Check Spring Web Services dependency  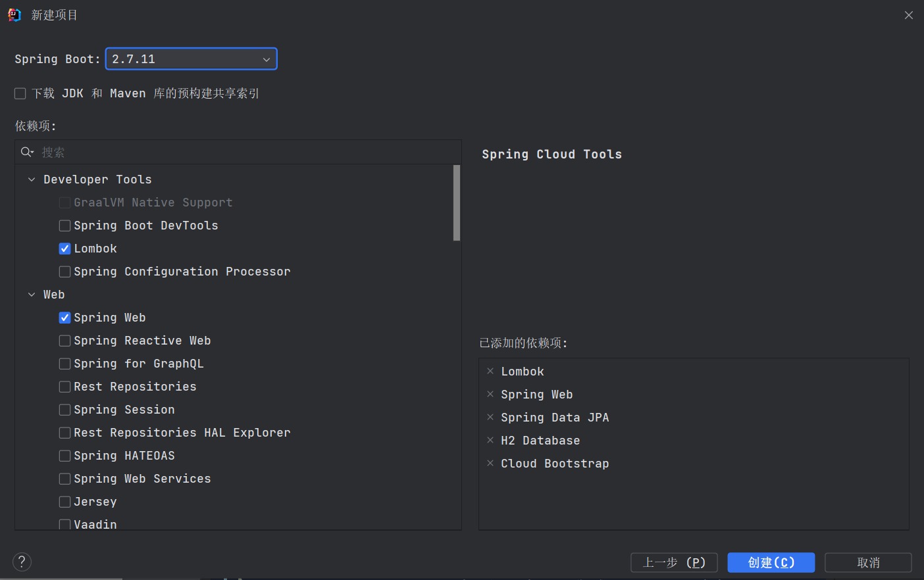pos(64,479)
